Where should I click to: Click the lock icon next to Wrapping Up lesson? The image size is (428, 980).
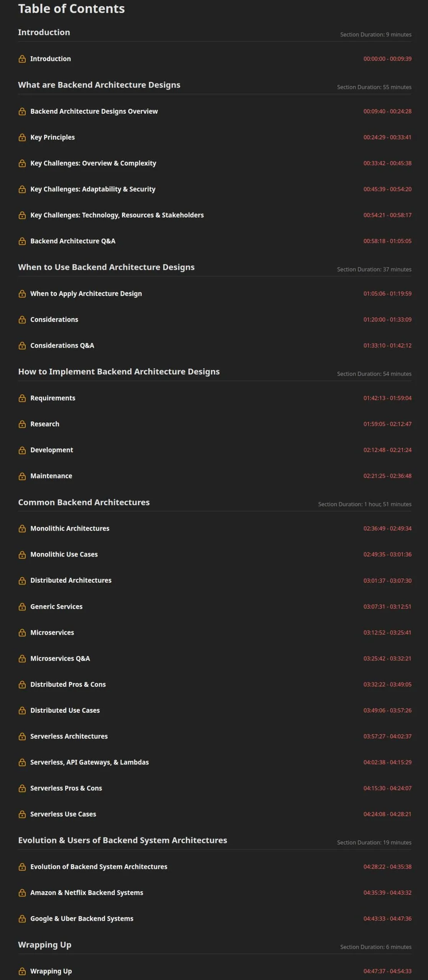22,971
